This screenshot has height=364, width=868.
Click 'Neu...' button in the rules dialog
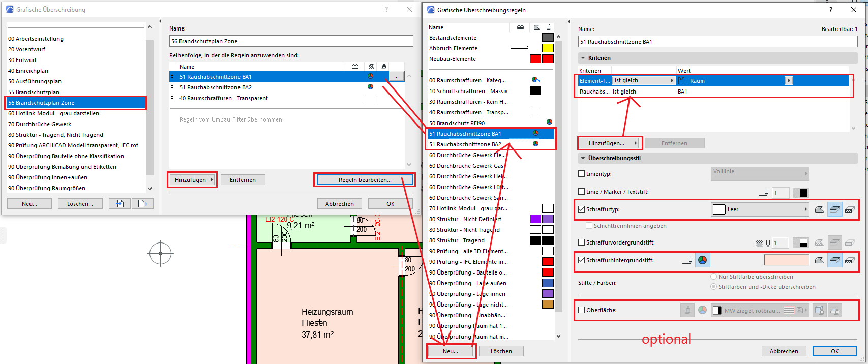(450, 351)
